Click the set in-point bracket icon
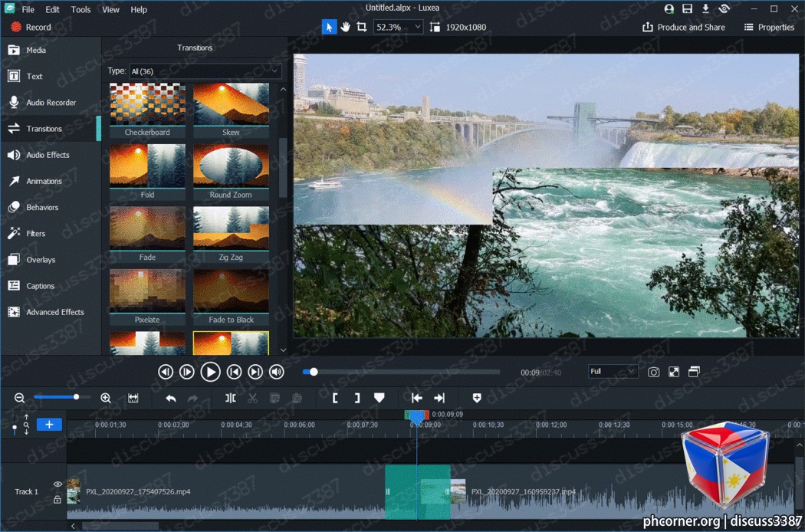This screenshot has width=805, height=532. tap(335, 398)
